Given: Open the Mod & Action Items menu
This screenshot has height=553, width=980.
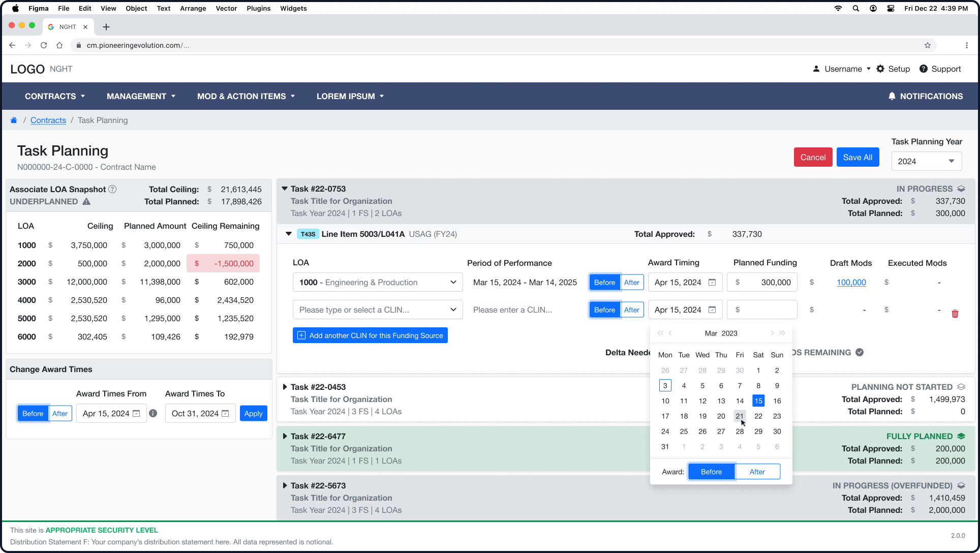Looking at the screenshot, I should pos(246,96).
